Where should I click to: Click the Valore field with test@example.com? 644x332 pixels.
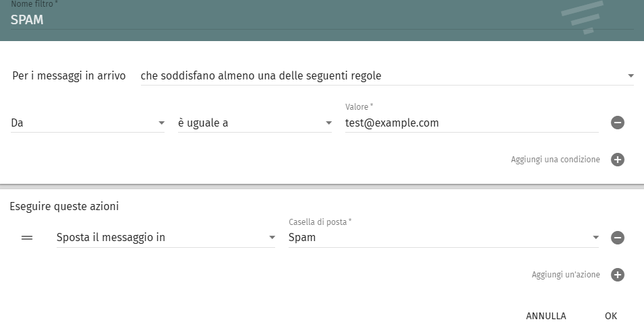(471, 123)
